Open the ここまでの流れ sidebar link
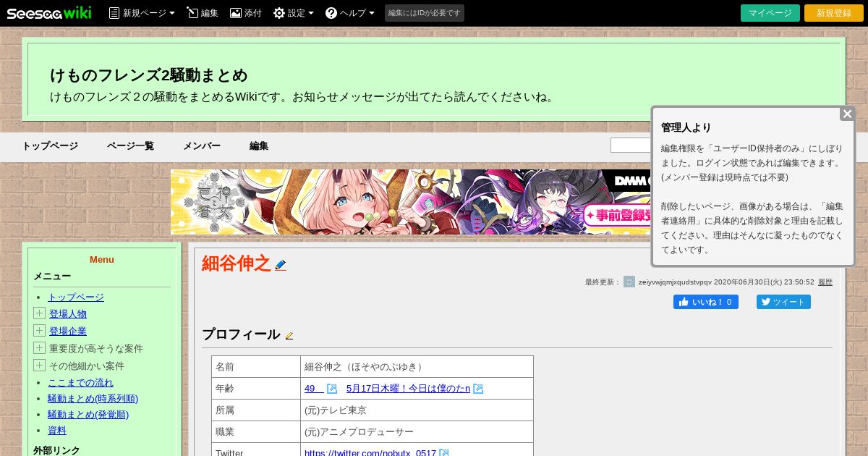This screenshot has width=868, height=456. click(80, 382)
